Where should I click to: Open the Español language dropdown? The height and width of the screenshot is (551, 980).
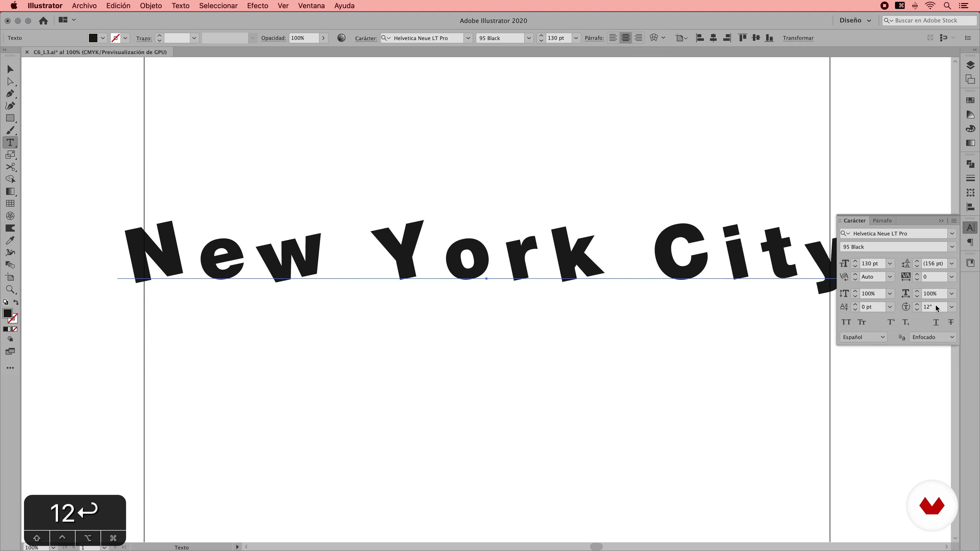[x=863, y=337]
